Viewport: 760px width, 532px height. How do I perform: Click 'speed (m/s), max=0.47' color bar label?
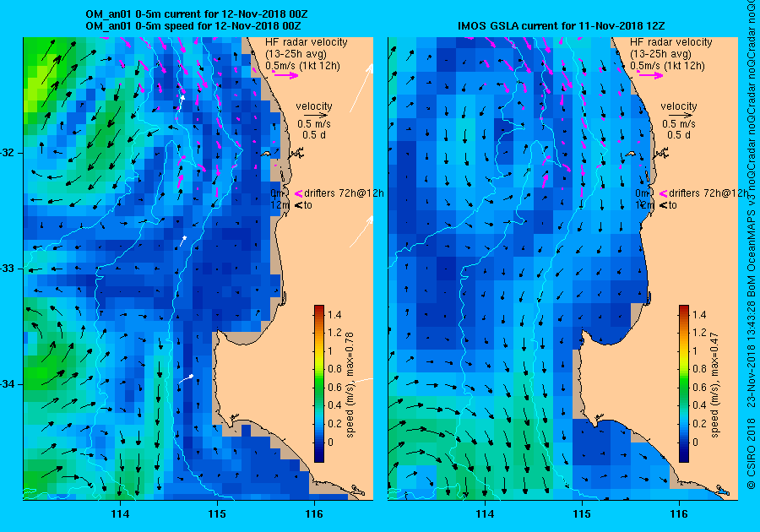pos(715,385)
